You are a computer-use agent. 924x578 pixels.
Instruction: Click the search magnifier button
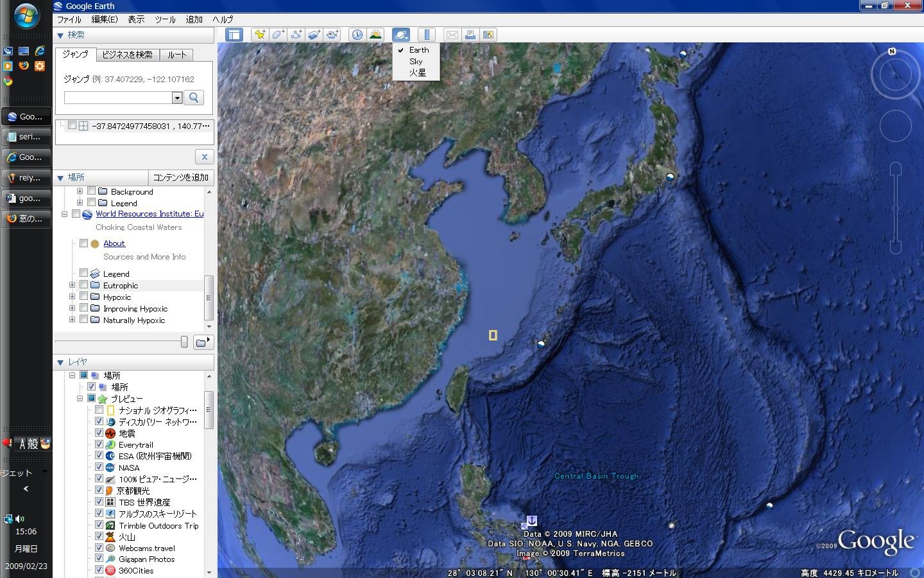(194, 97)
